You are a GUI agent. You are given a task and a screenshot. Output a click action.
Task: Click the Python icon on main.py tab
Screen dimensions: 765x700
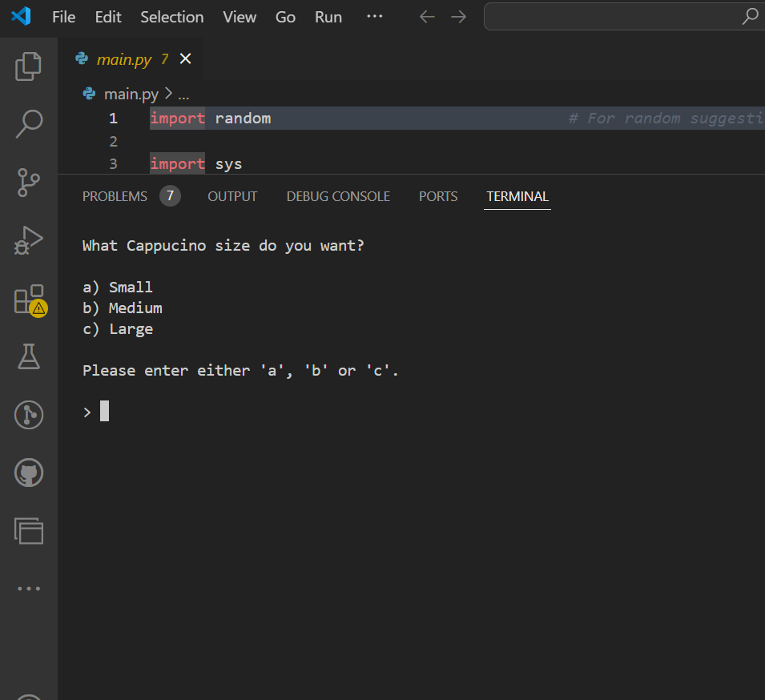[82, 59]
